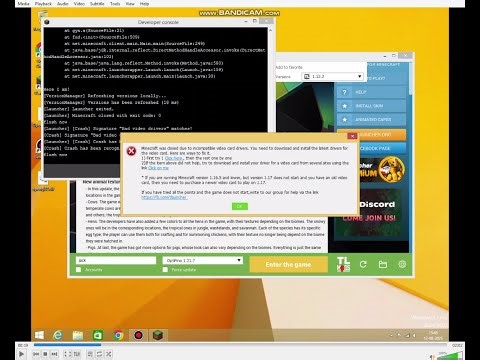Image resolution: width=480 pixels, height=360 pixels.
Task: Open the fb.com/tlauncher link
Action: click(164, 197)
